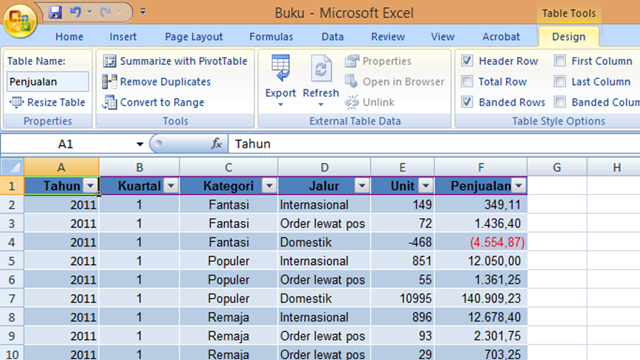The image size is (640, 360).
Task: Open the Kategori column filter dropdown
Action: [x=269, y=186]
